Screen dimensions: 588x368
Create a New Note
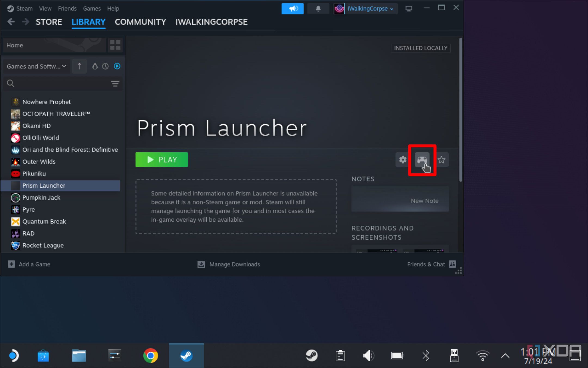pos(400,199)
